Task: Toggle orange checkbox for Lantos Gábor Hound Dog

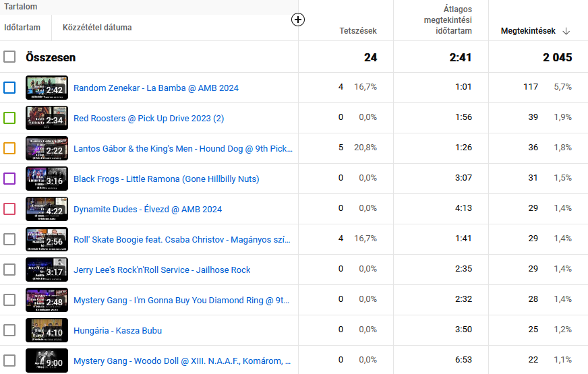Action: 9,148
